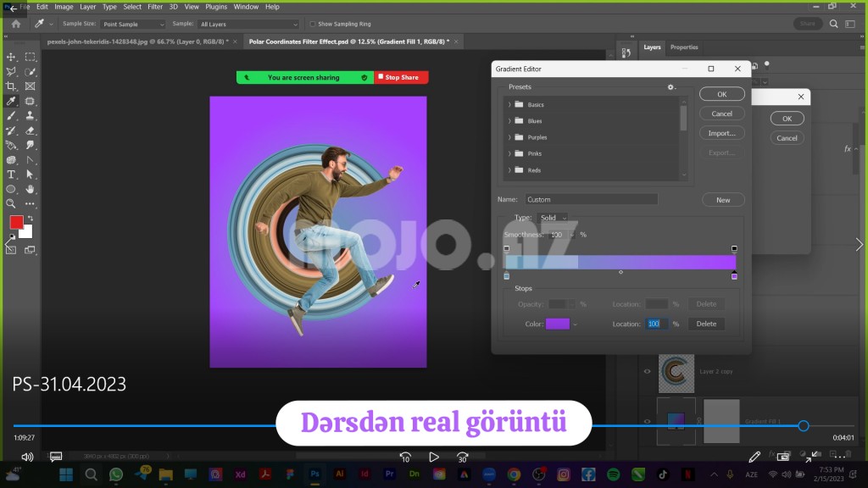The height and width of the screenshot is (488, 868).
Task: Select the blue left color stop
Action: pos(507,275)
